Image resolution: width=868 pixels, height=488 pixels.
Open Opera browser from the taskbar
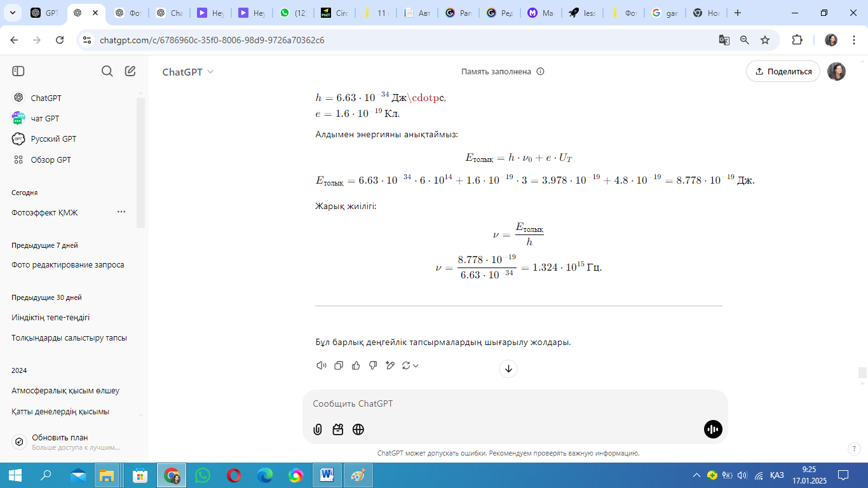234,475
